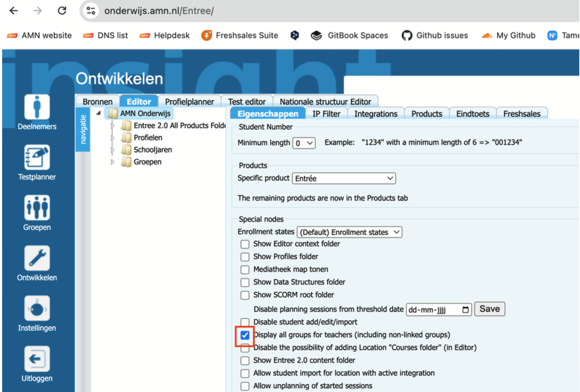Uncheck Display all groups for teachers
The width and height of the screenshot is (580, 392).
pyautogui.click(x=245, y=335)
